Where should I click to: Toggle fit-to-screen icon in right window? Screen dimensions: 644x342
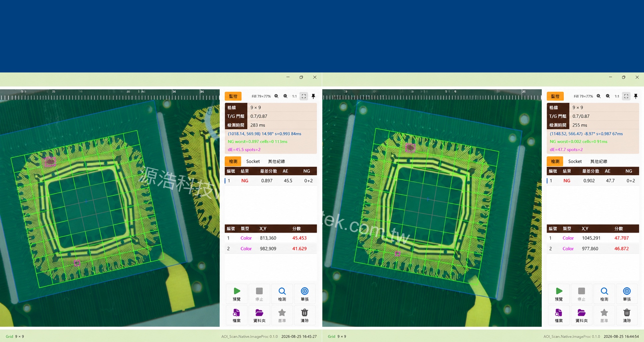(x=626, y=96)
